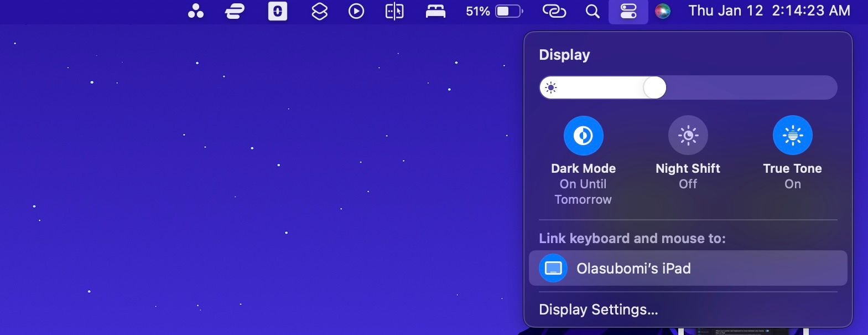
Task: Click the display brightness slider knob
Action: coord(654,87)
